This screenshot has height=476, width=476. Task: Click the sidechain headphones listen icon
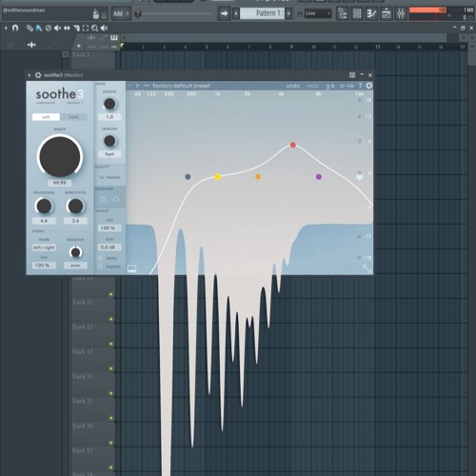click(x=116, y=199)
